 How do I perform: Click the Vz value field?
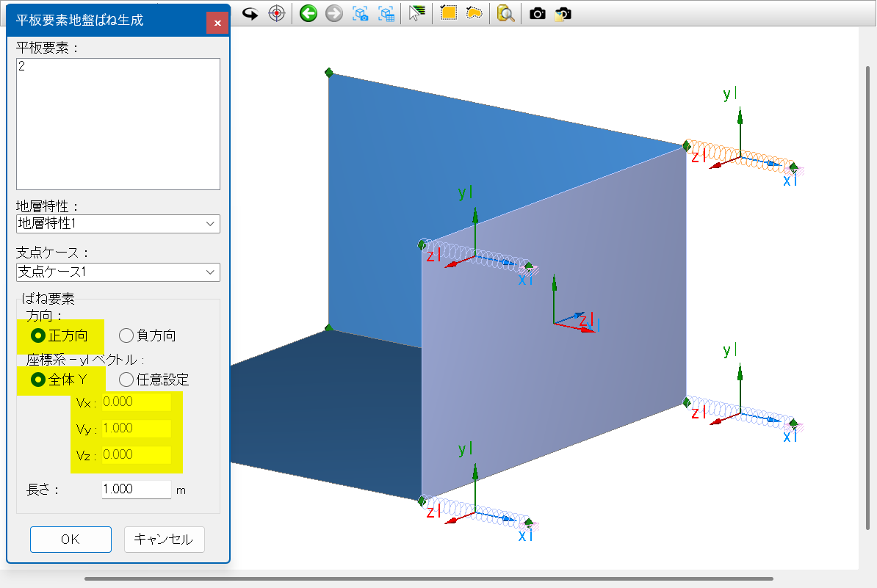136,454
